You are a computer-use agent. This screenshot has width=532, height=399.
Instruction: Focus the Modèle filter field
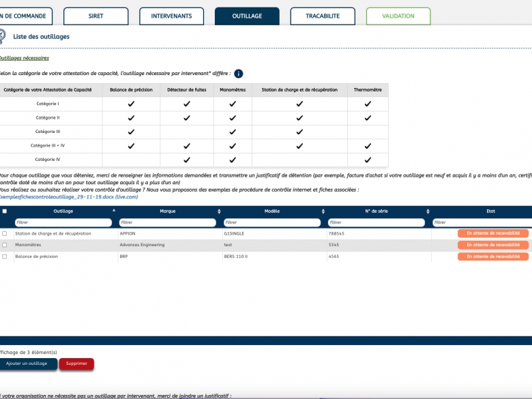(x=272, y=222)
